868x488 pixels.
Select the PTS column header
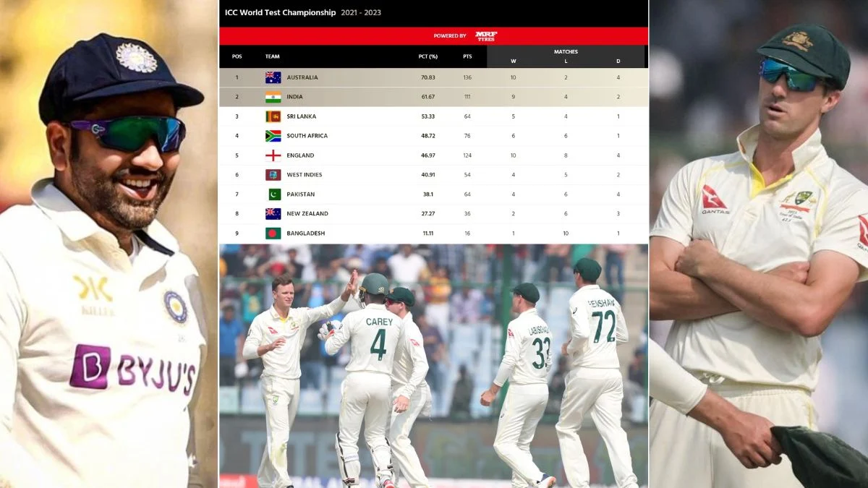point(467,56)
